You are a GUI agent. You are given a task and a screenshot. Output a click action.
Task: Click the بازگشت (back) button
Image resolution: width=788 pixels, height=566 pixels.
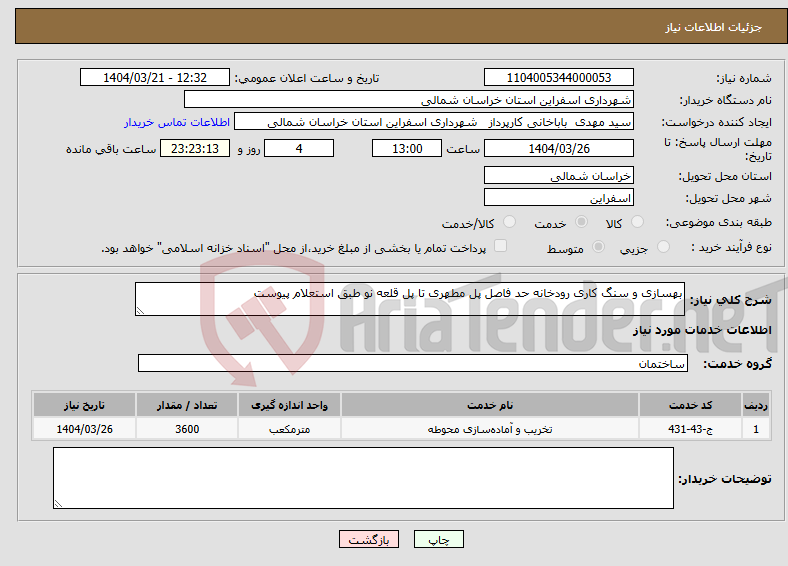click(369, 539)
